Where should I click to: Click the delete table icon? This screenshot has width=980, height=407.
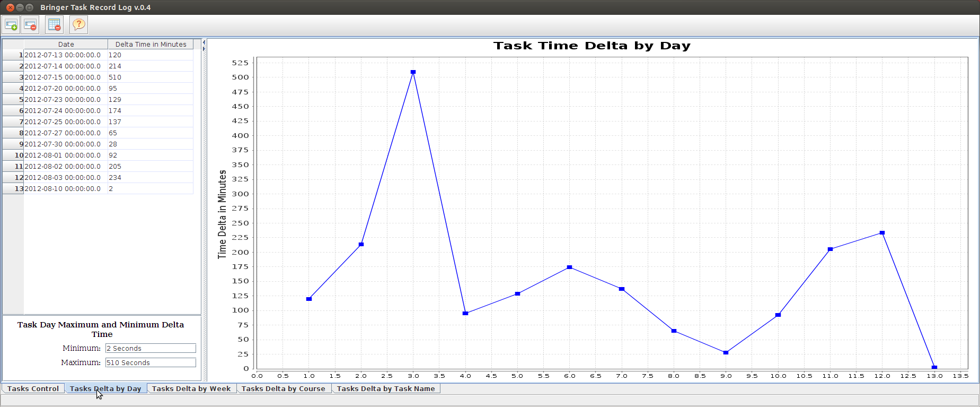(x=54, y=24)
